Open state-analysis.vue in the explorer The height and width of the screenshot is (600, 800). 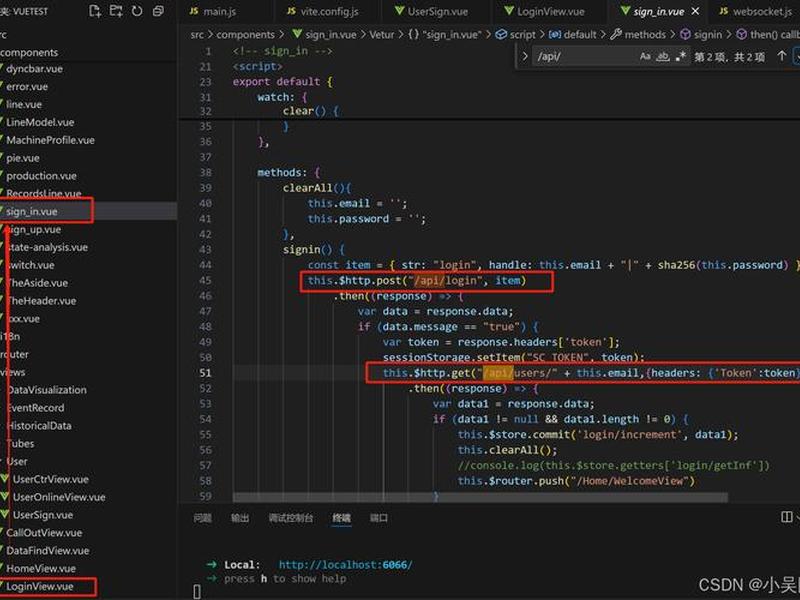click(48, 247)
